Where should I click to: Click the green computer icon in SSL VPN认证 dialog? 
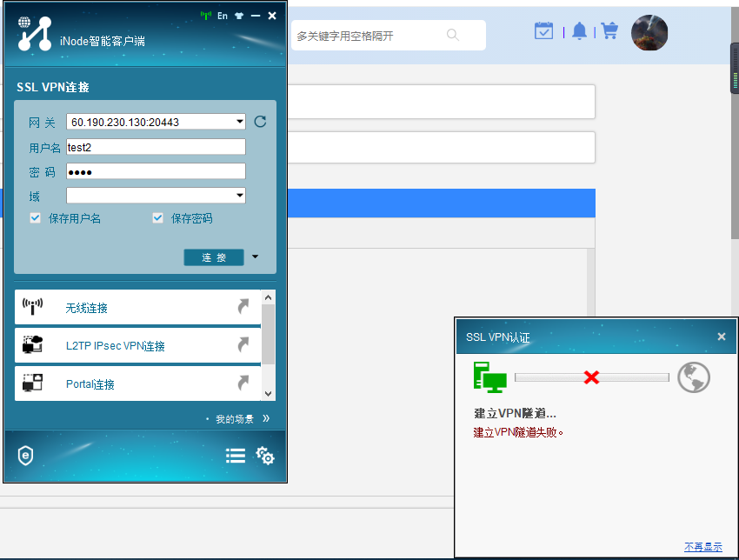click(489, 377)
